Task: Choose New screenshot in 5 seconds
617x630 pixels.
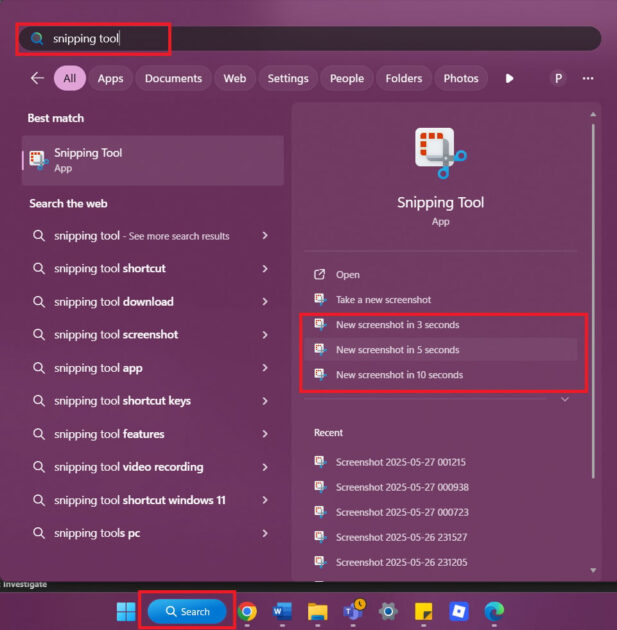Action: pyautogui.click(x=441, y=350)
